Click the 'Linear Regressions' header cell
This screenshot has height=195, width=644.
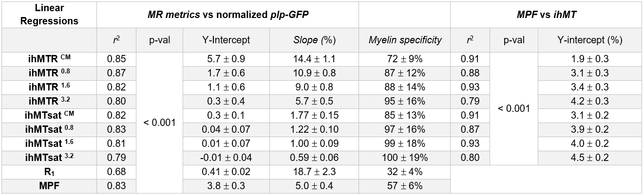tap(48, 15)
